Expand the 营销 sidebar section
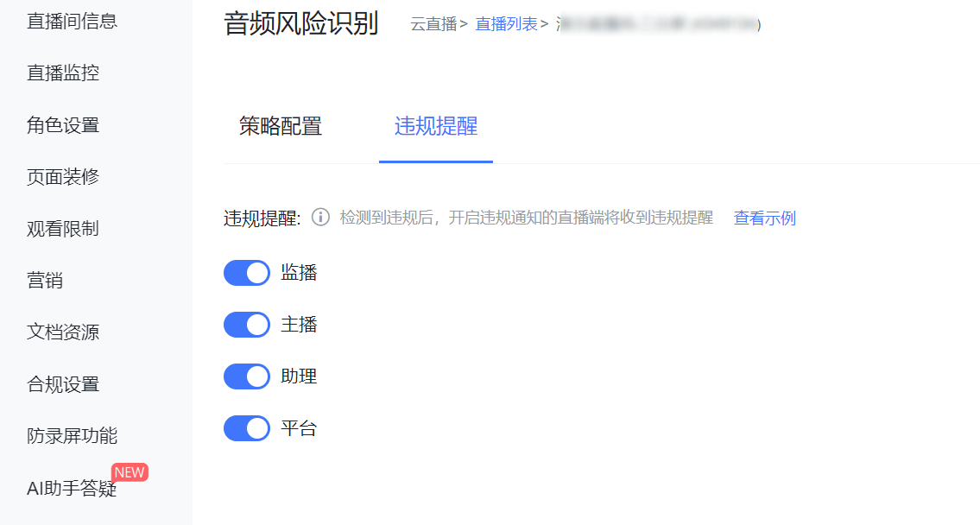Viewport: 980px width, 525px height. tap(45, 281)
